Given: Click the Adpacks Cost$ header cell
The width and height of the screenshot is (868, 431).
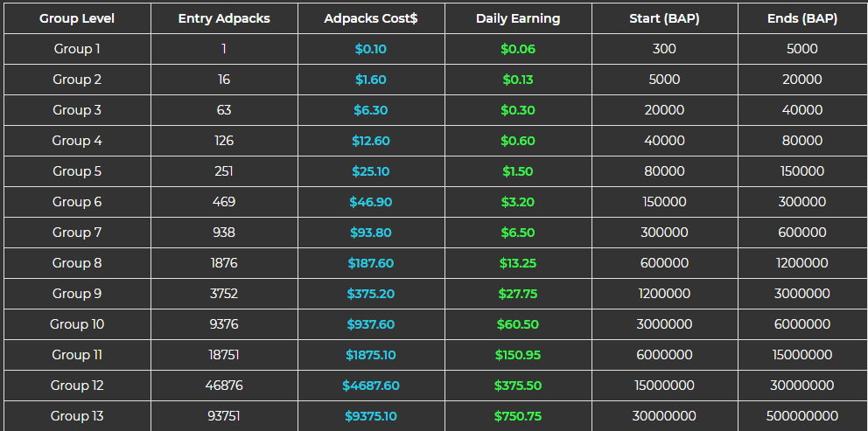Looking at the screenshot, I should pos(371,18).
